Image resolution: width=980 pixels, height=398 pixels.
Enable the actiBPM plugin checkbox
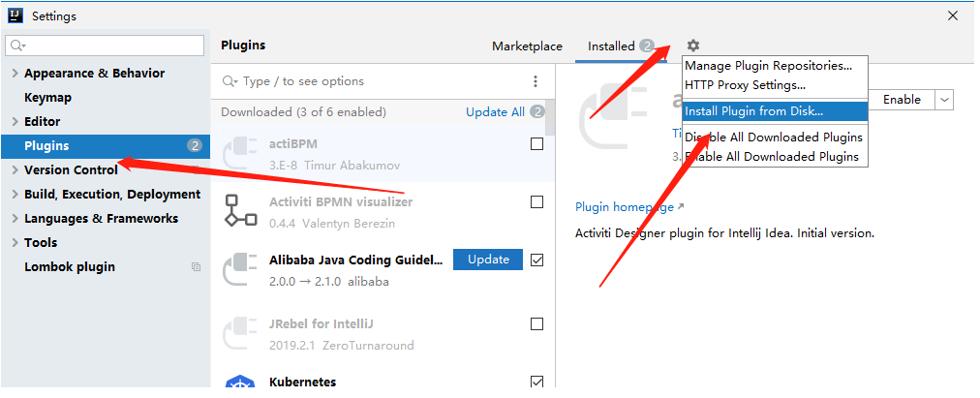coord(537,144)
